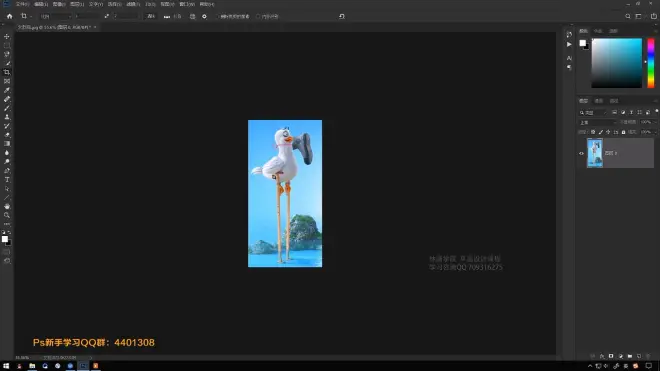The image size is (660, 371).
Task: Click the layer thumbnail in Layers panel
Action: [595, 153]
